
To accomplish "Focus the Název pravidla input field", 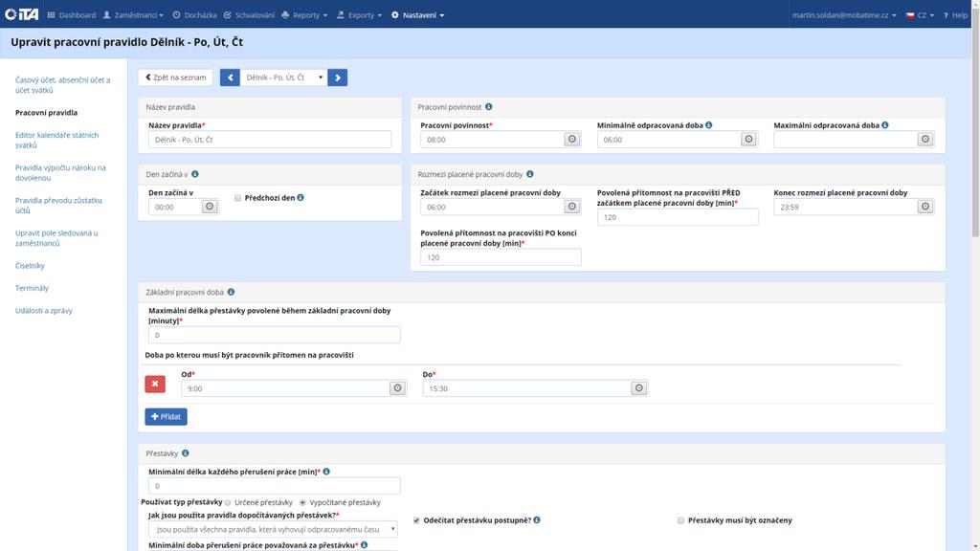I will click(270, 140).
